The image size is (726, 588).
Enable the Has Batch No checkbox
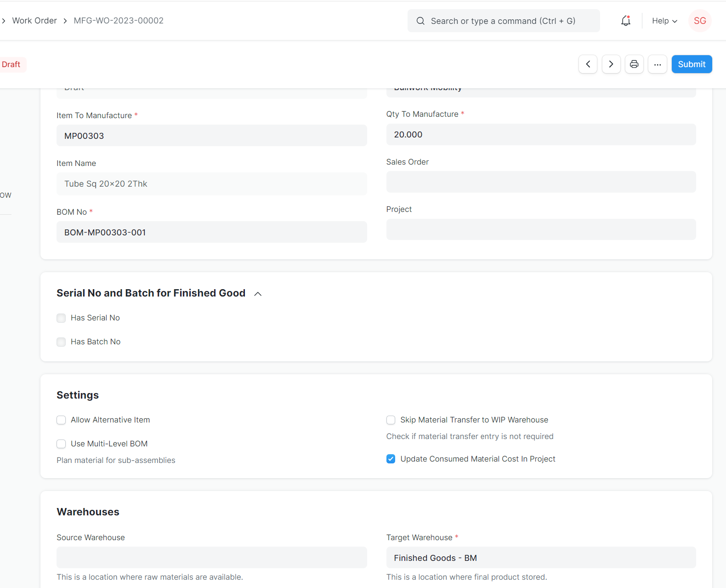coord(61,342)
